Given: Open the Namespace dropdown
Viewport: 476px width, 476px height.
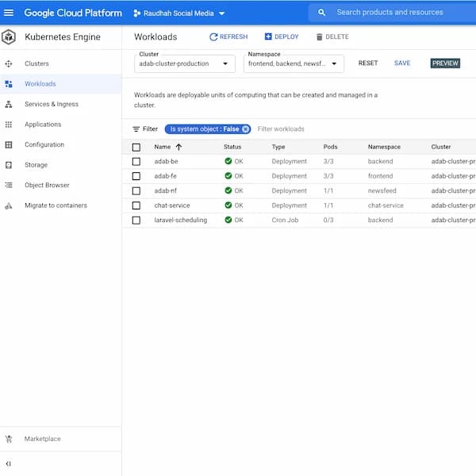Looking at the screenshot, I should click(294, 63).
